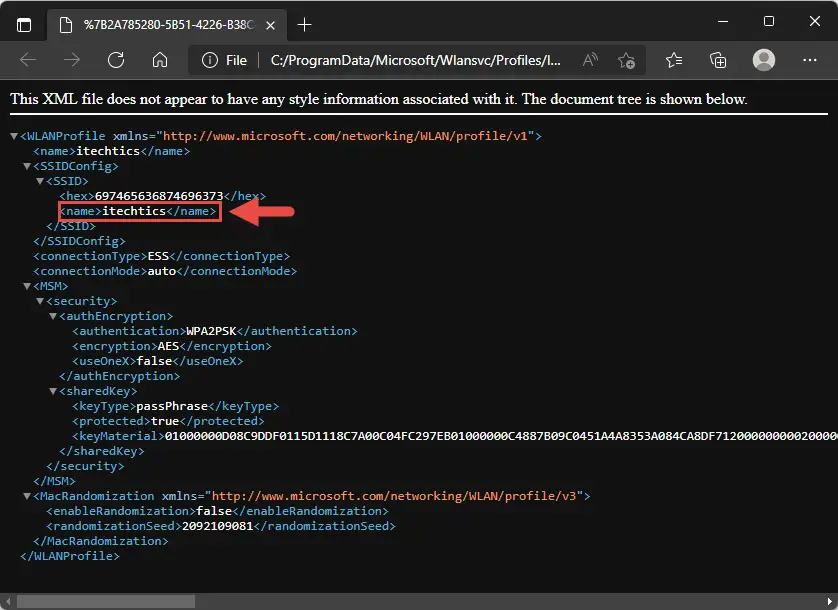Click the XML style information notice text
Viewport: 838px width, 610px height.
pos(378,99)
